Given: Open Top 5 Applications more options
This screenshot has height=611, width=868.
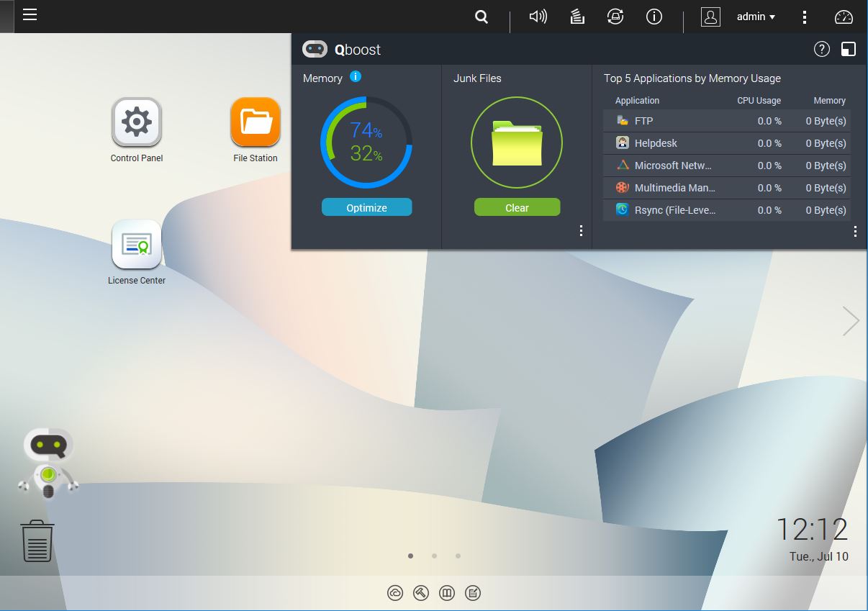Looking at the screenshot, I should (x=855, y=231).
